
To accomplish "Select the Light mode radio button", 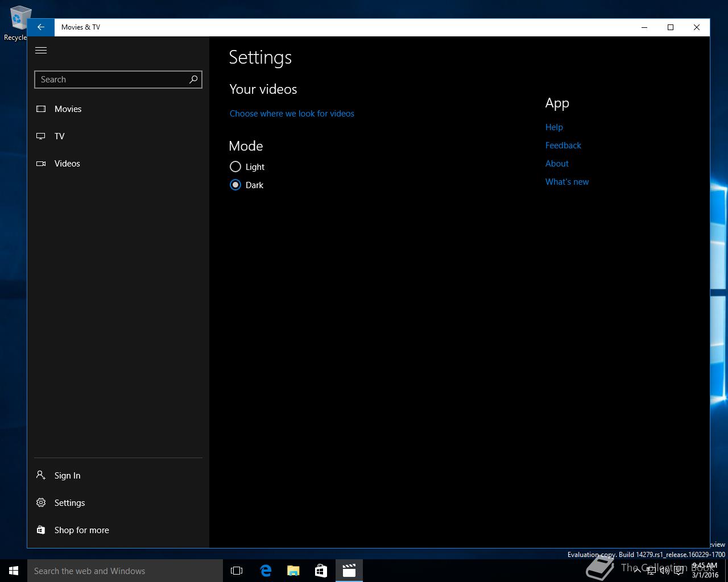I will (235, 167).
